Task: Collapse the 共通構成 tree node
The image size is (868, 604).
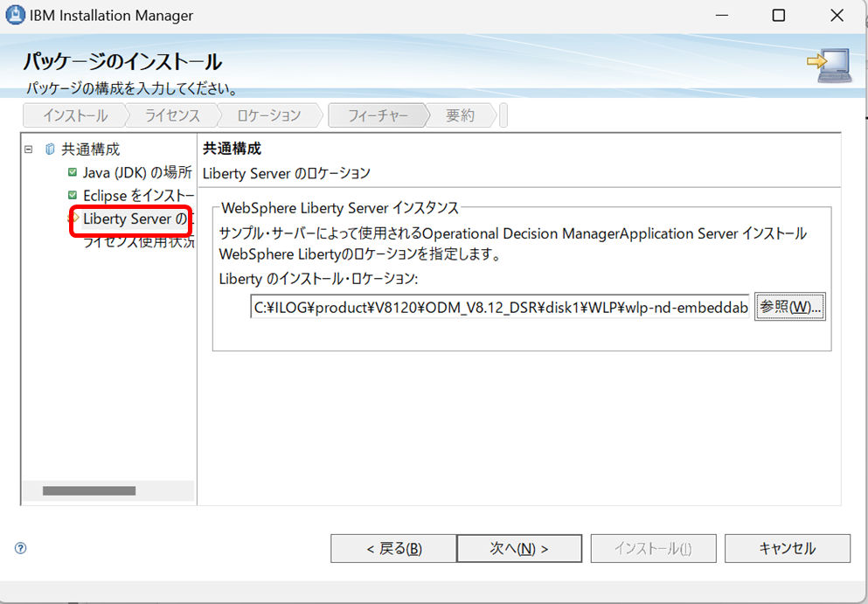Action: pyautogui.click(x=29, y=149)
